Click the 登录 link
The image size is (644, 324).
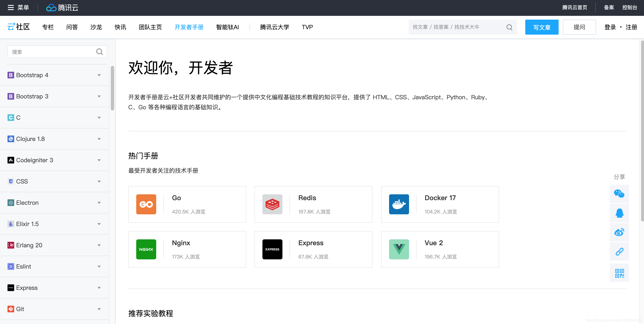tap(610, 27)
